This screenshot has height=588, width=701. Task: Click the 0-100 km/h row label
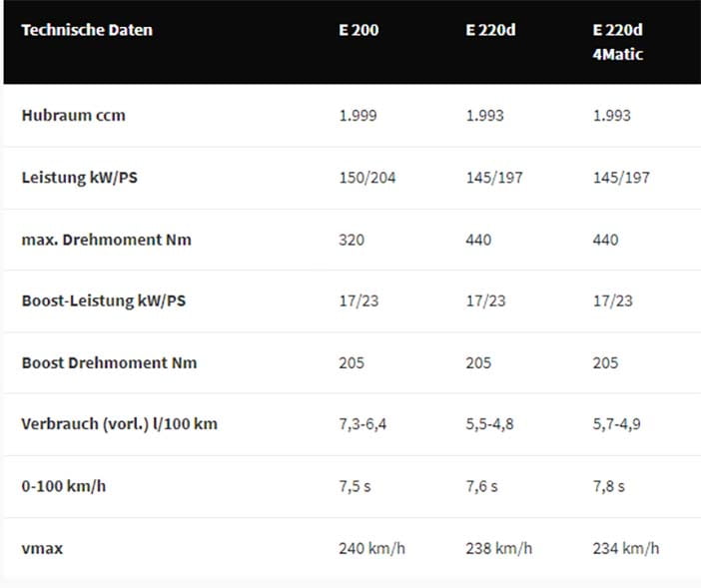point(64,486)
